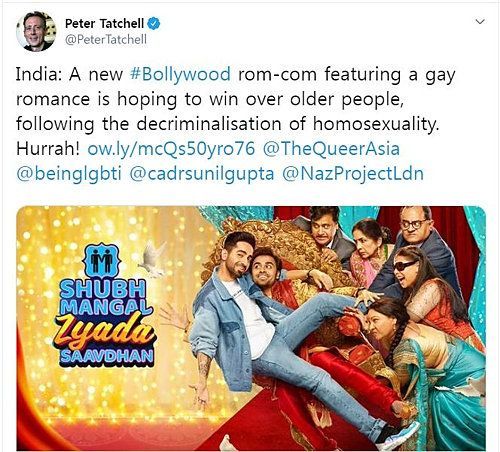Click the SAAVDHAN word on poster
Screen dimensions: 500x452
coord(107,357)
